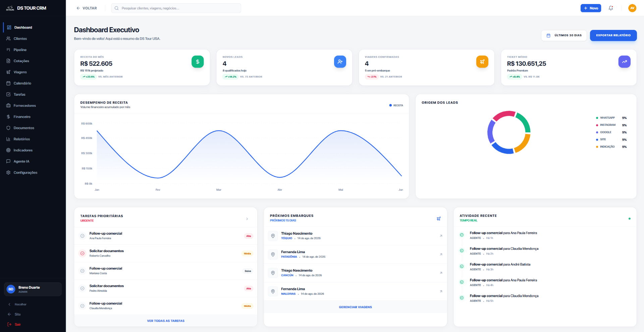Collapse the sidebar with Recolher
The image size is (644, 332).
pos(17,304)
